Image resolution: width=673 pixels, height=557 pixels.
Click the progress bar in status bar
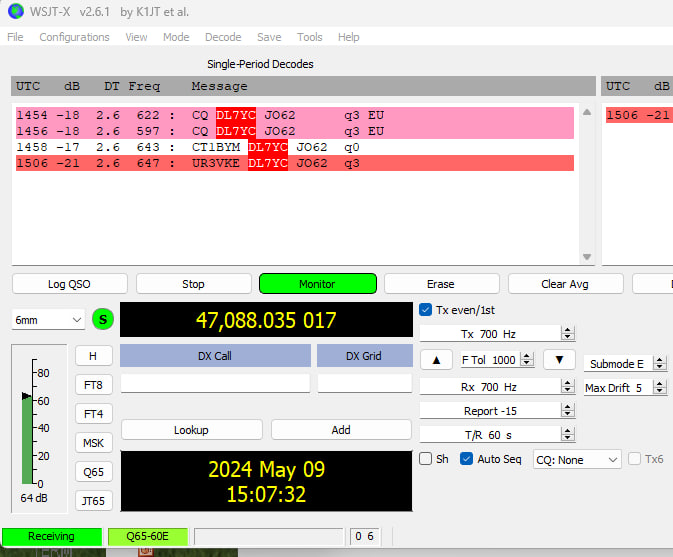(269, 536)
